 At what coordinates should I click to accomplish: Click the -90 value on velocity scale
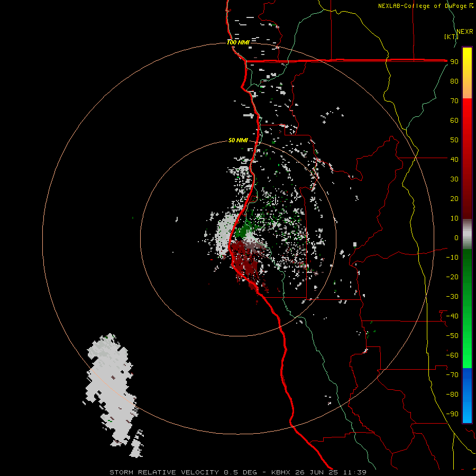coord(452,414)
